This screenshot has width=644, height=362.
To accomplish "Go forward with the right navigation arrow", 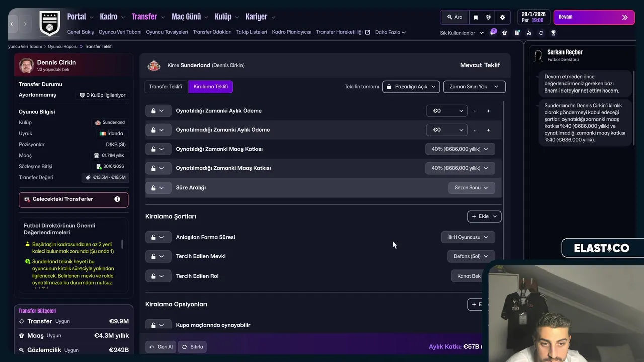I will [x=25, y=24].
